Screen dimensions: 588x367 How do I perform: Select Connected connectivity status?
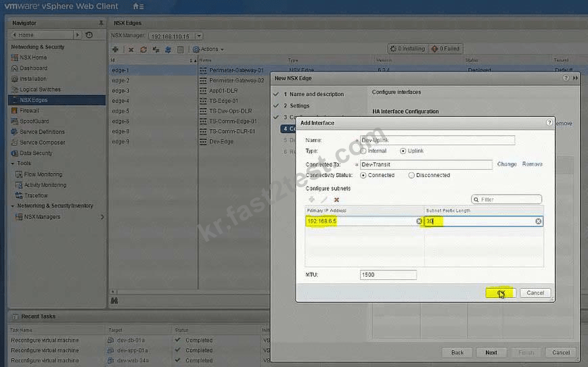coord(363,175)
